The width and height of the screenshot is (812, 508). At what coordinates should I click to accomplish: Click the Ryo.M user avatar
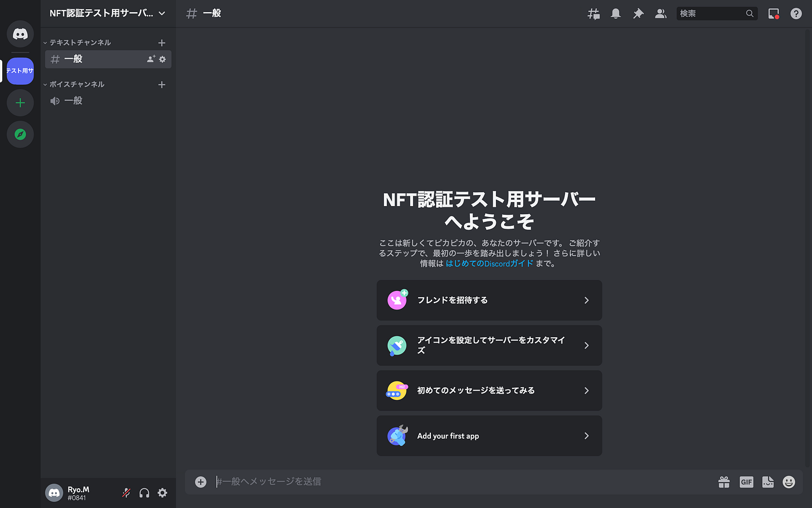click(x=54, y=493)
